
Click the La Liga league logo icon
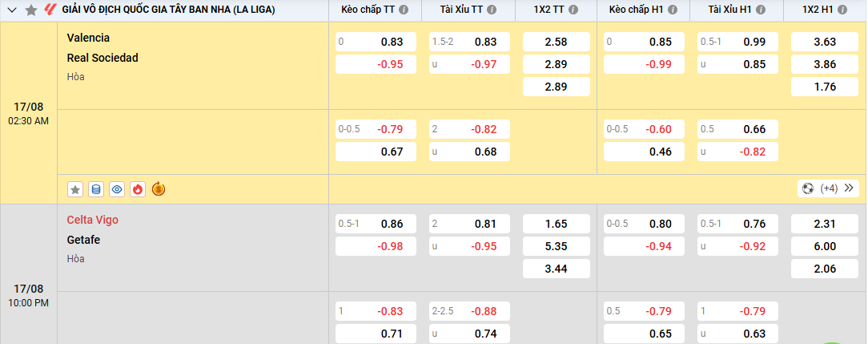[x=50, y=10]
